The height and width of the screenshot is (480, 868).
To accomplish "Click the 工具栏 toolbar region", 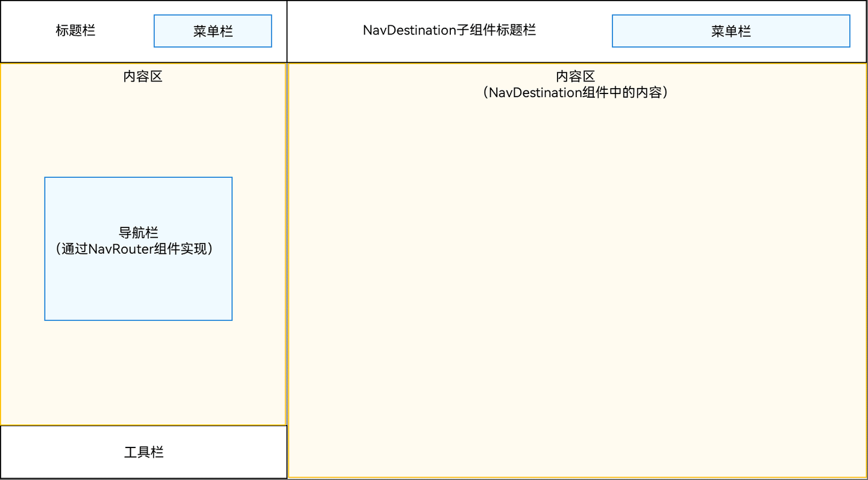I will click(143, 452).
